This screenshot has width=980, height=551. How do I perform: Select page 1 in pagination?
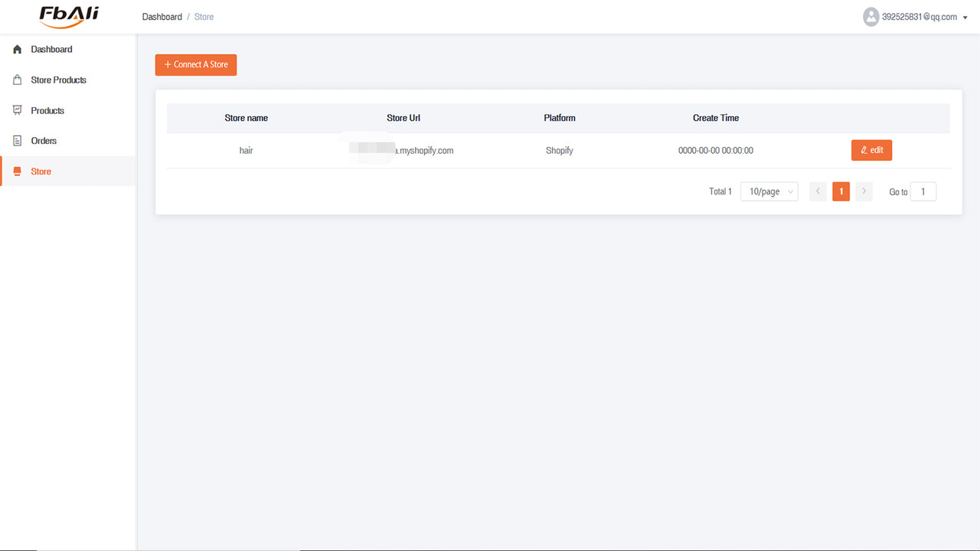[x=841, y=191]
